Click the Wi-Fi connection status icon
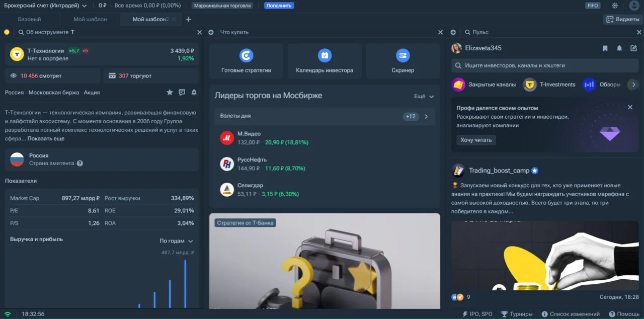 pos(8,314)
